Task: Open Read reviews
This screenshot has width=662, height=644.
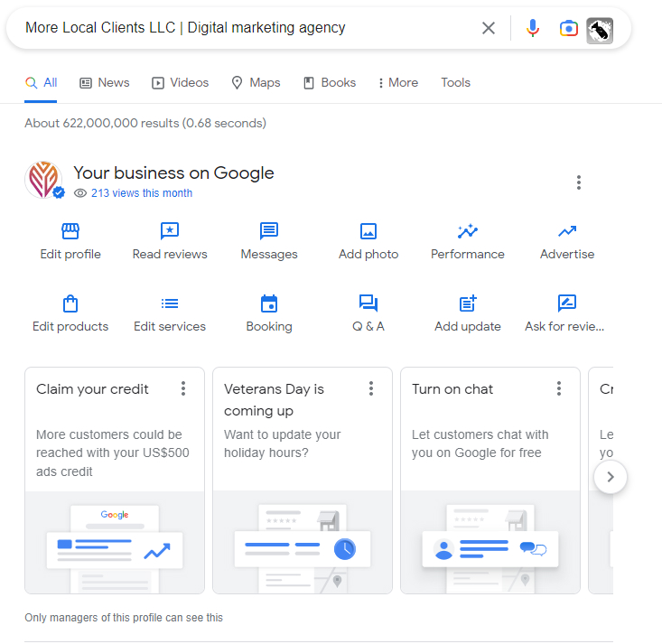Action: click(x=170, y=232)
